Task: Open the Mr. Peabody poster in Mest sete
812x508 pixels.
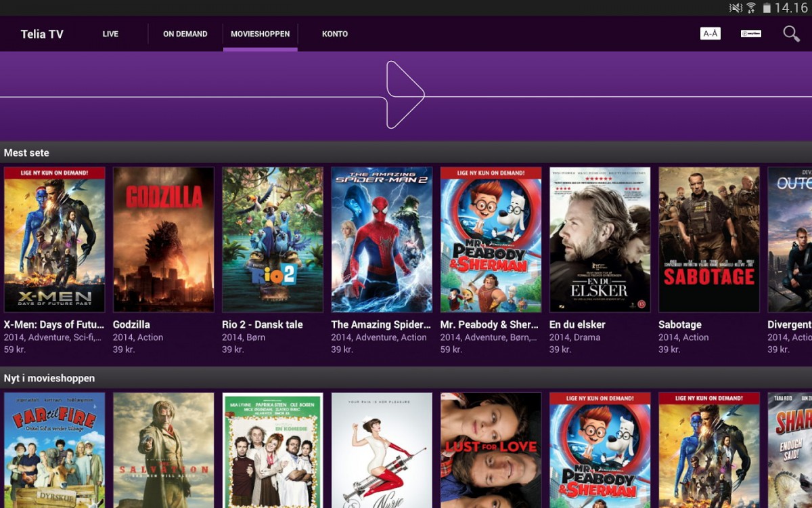Action: (491, 240)
